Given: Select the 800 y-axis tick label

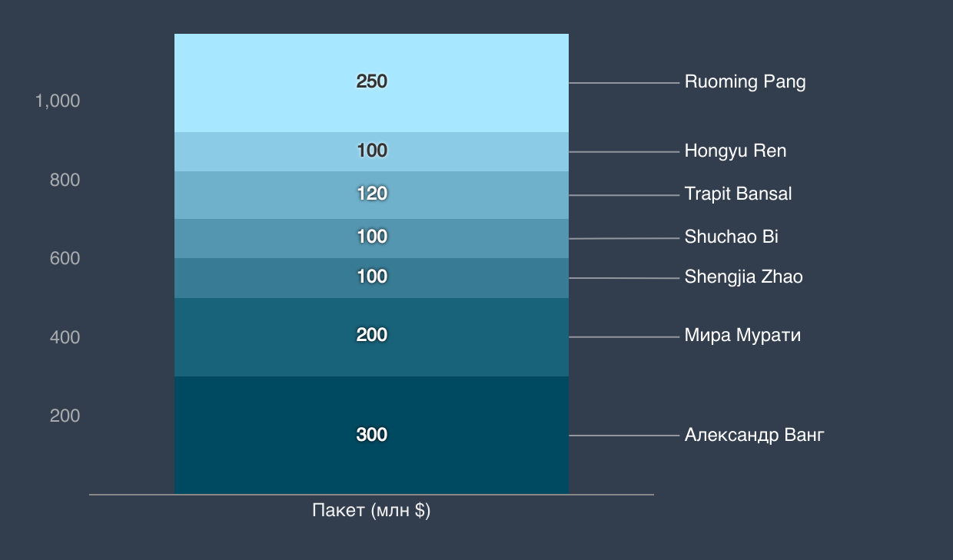Looking at the screenshot, I should point(65,181).
